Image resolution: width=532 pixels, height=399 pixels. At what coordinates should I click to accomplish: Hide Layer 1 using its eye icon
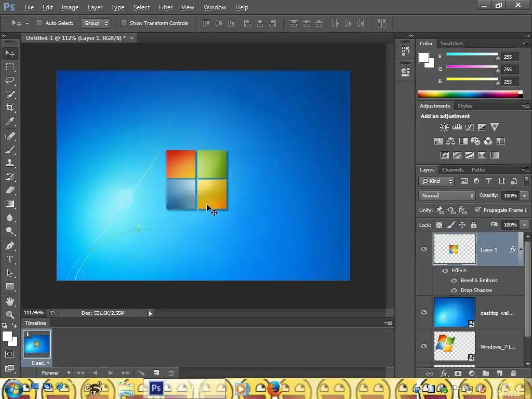coord(424,249)
